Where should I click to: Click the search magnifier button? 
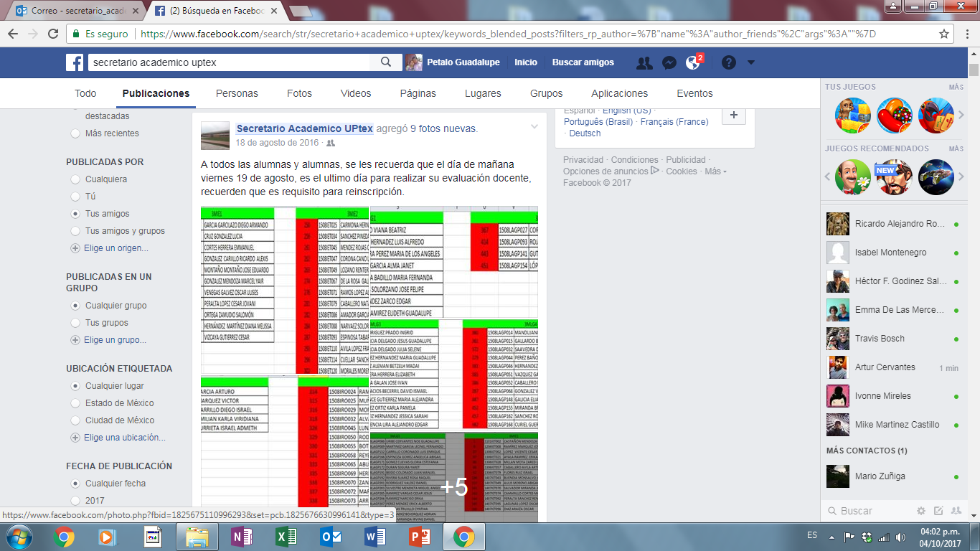coord(386,62)
